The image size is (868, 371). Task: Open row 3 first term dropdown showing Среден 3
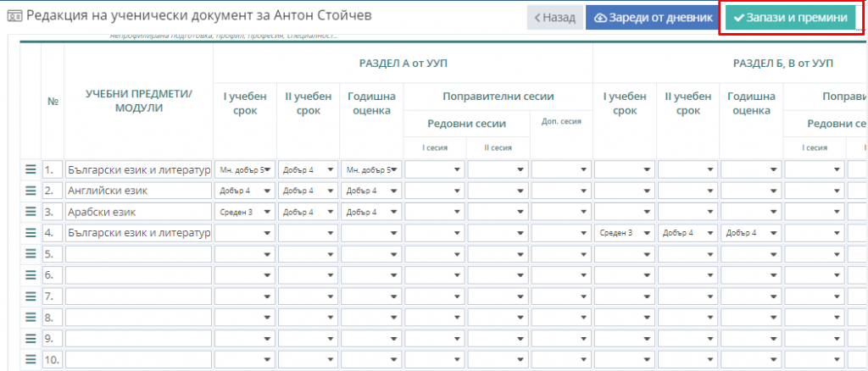(x=245, y=212)
